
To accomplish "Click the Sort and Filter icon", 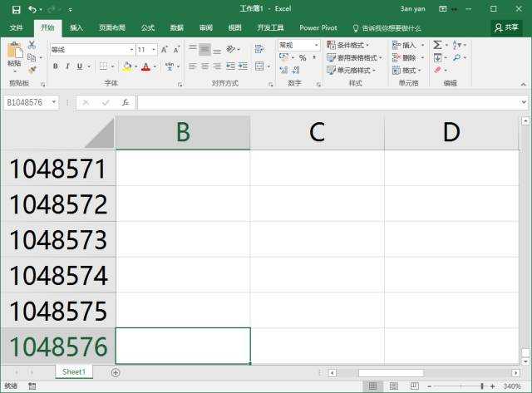I will pyautogui.click(x=456, y=45).
